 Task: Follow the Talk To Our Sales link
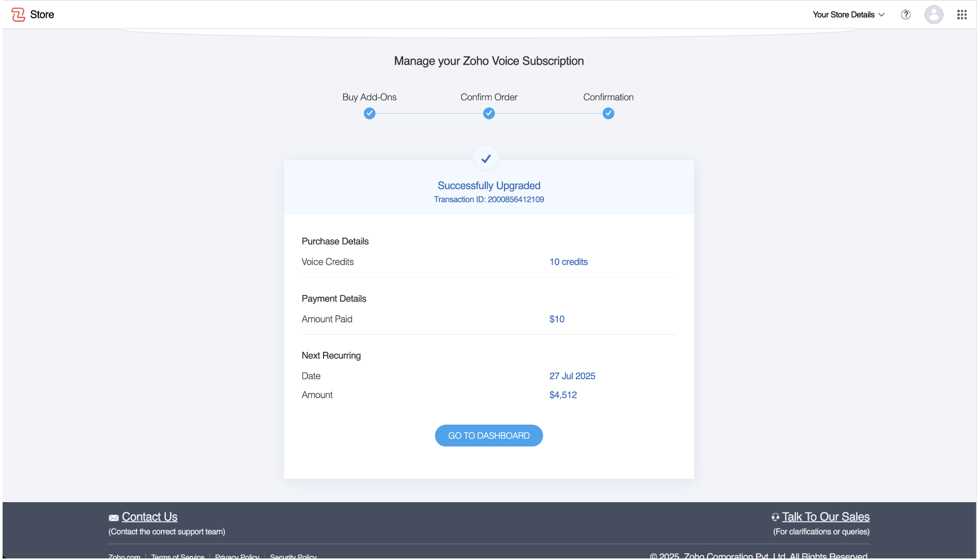coord(825,517)
